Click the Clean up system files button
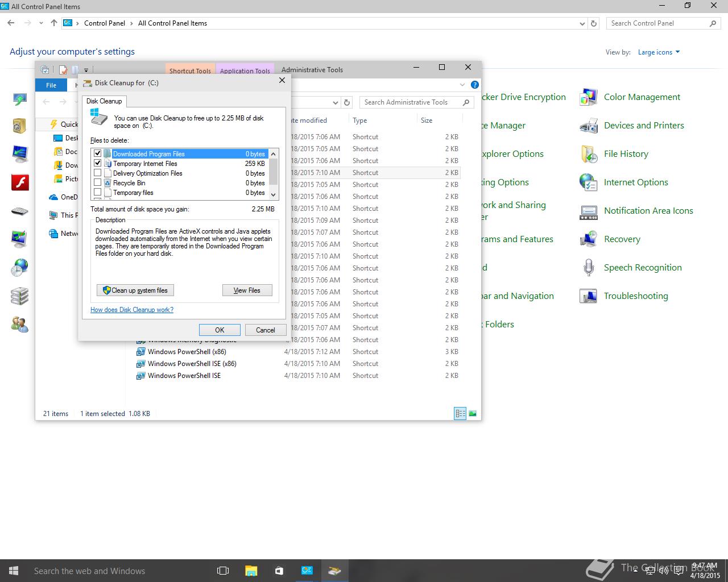The width and height of the screenshot is (728, 582). point(135,290)
